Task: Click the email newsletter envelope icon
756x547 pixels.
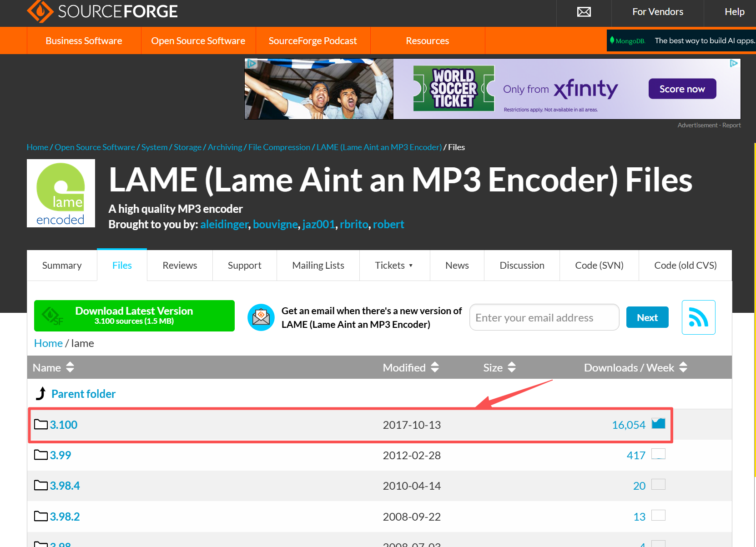Action: point(261,317)
